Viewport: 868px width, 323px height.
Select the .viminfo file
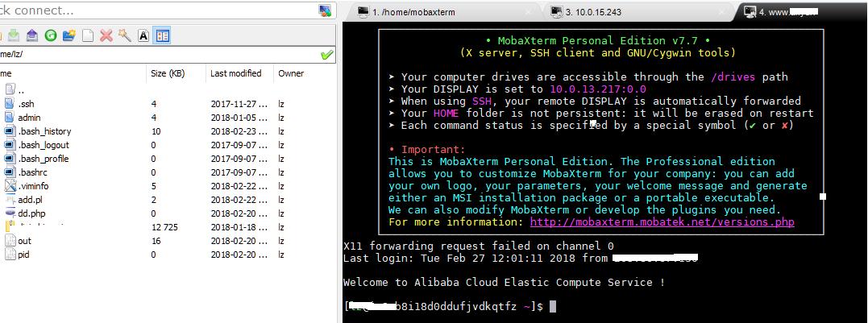[x=34, y=186]
